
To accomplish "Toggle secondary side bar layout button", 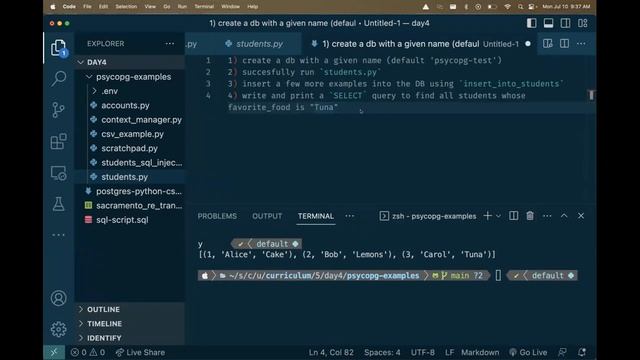I will [x=566, y=23].
